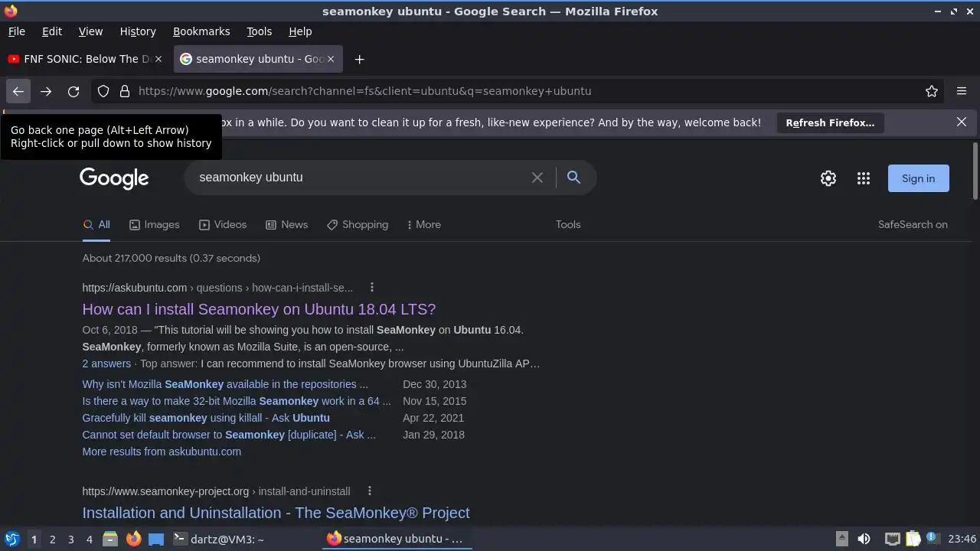Image resolution: width=980 pixels, height=551 pixels.
Task: Open the Help menu
Action: pos(300,31)
